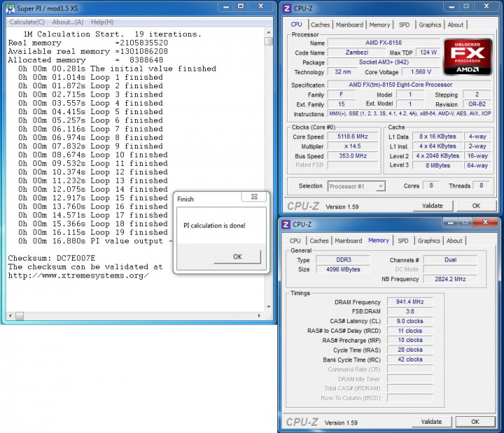
Task: Open Caches tab in lower CPU-Z window
Action: coord(319,240)
